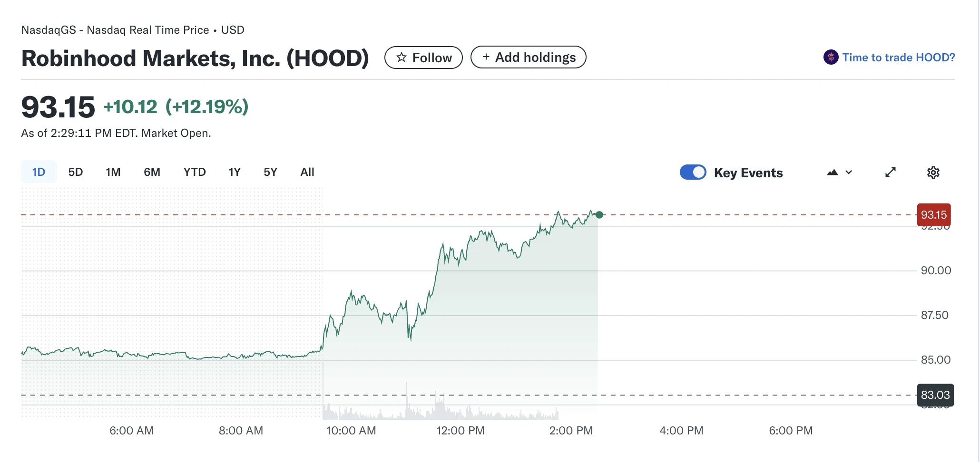
Task: Click the Follow button for HOOD
Action: (x=423, y=57)
